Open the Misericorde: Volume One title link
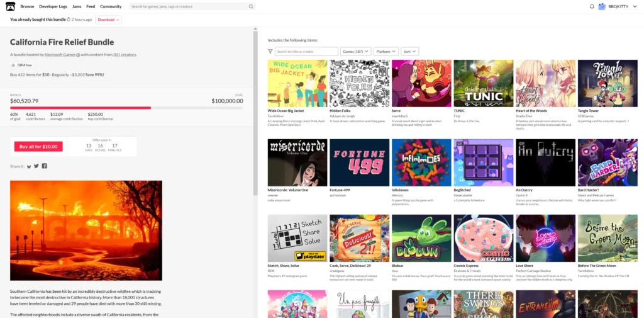644x318 pixels. [287, 190]
